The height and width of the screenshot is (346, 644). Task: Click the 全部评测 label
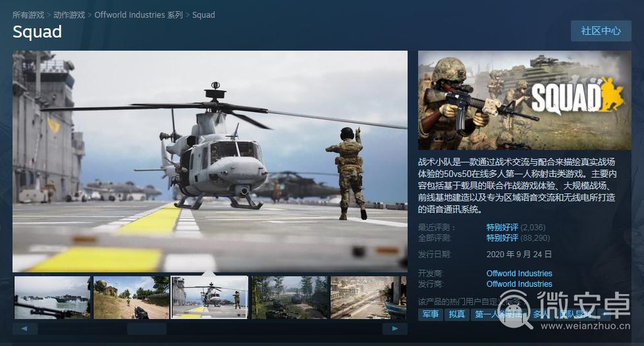(x=435, y=238)
